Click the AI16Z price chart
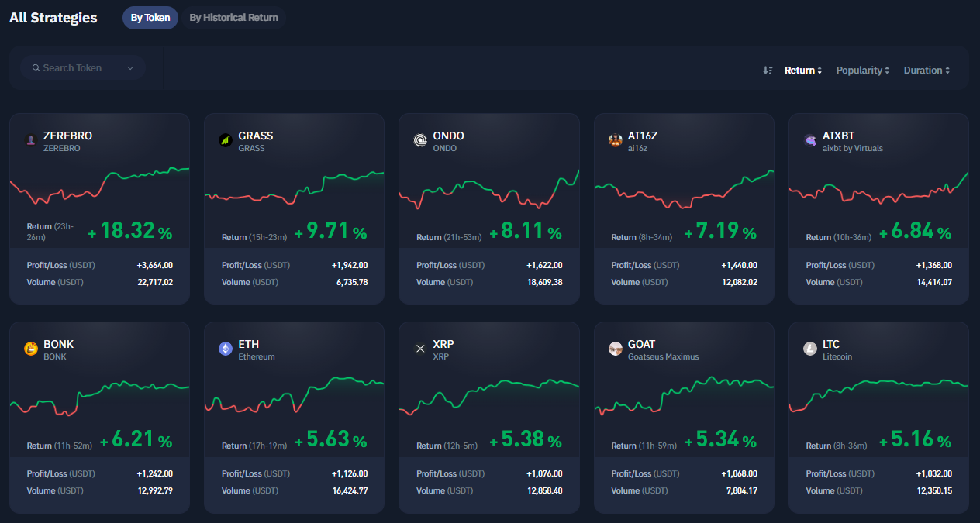The image size is (980, 523). click(x=684, y=190)
